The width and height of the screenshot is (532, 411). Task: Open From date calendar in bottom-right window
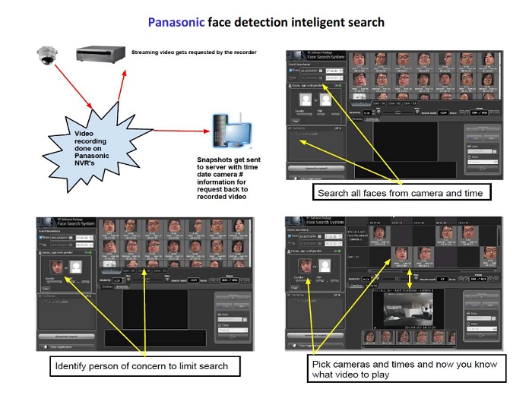(x=319, y=236)
